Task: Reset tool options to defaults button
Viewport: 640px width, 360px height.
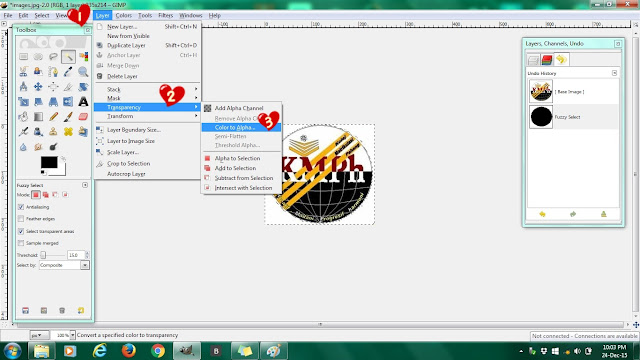Action: (x=81, y=311)
